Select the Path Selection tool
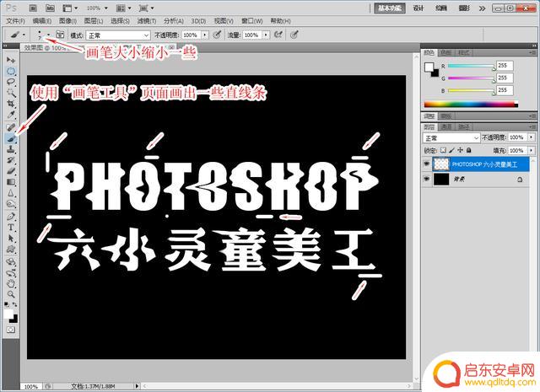 (x=11, y=239)
